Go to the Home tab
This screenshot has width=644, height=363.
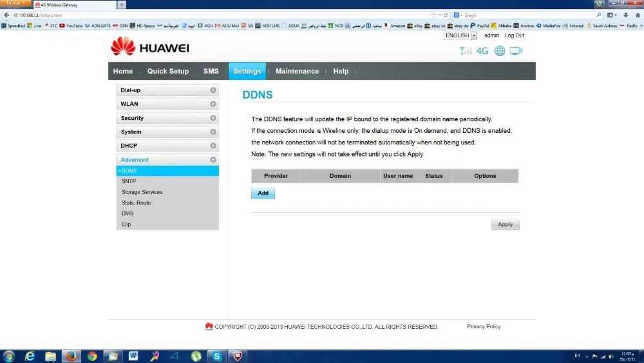pos(123,71)
